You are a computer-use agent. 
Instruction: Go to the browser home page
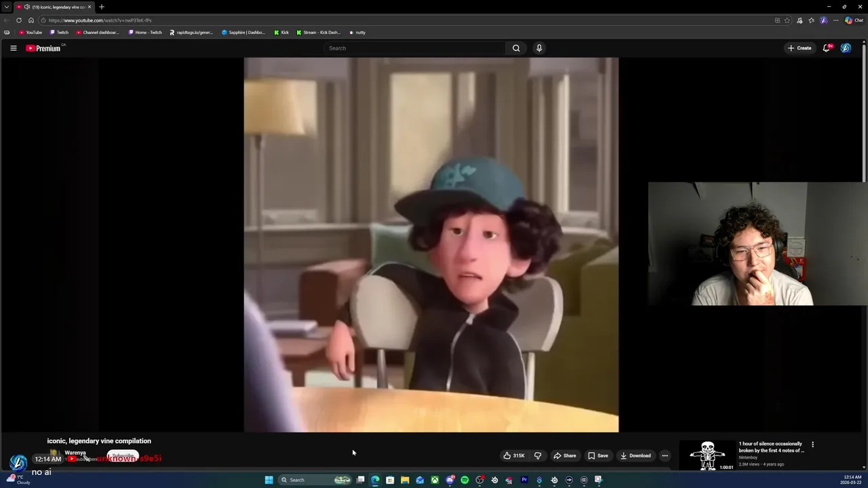coord(31,20)
